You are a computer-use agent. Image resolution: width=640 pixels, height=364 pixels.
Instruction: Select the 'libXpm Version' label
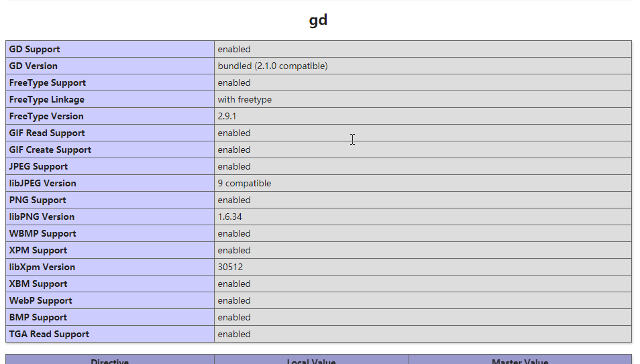click(42, 267)
